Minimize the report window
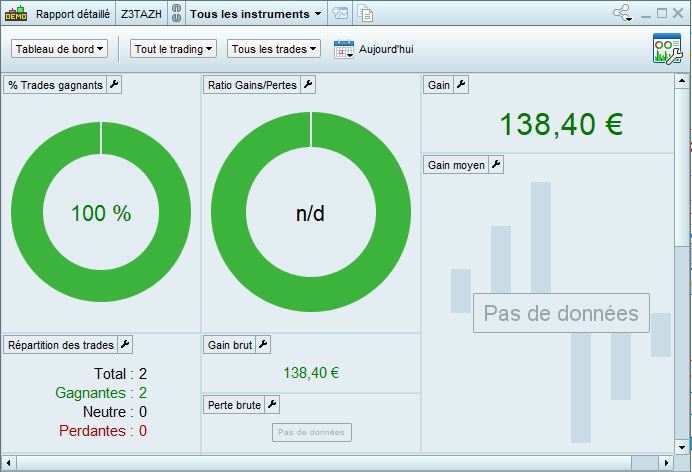Image resolution: width=692 pixels, height=472 pixels. 646,14
